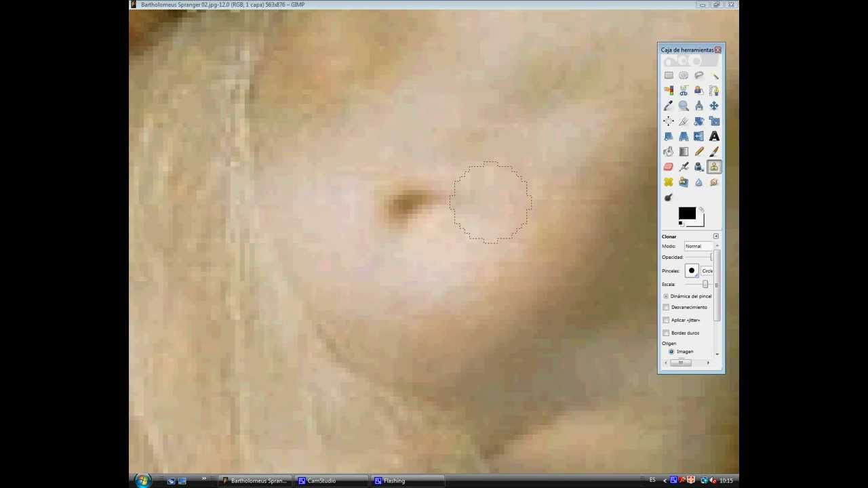Image resolution: width=868 pixels, height=488 pixels.
Task: Swap foreground and background colors
Action: click(701, 210)
